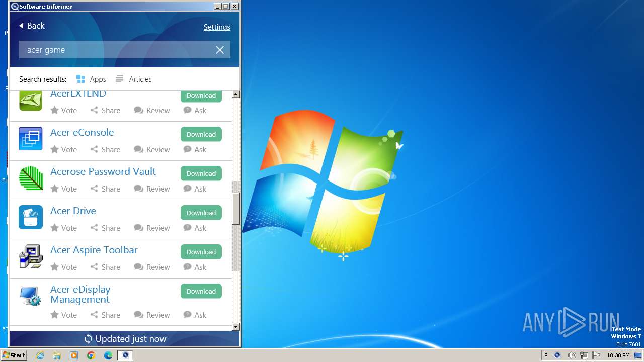Review Acerose Password Vault
This screenshot has width=644, height=362.
coord(152,189)
